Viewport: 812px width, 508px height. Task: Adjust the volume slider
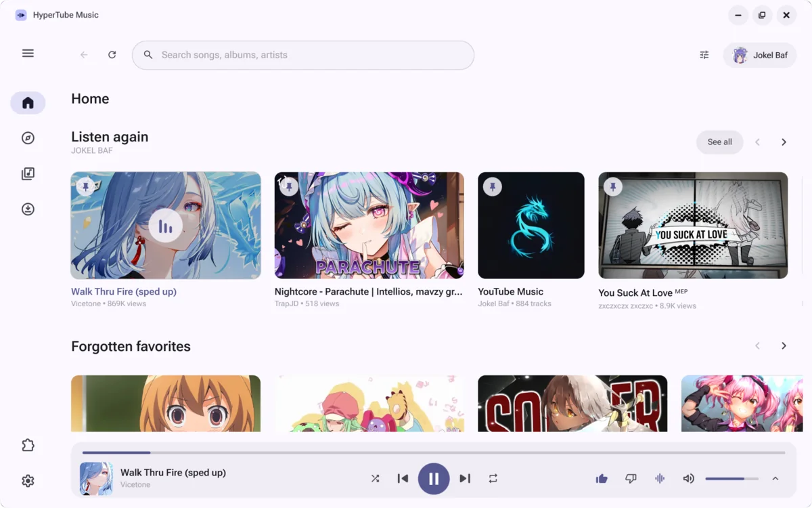click(731, 479)
